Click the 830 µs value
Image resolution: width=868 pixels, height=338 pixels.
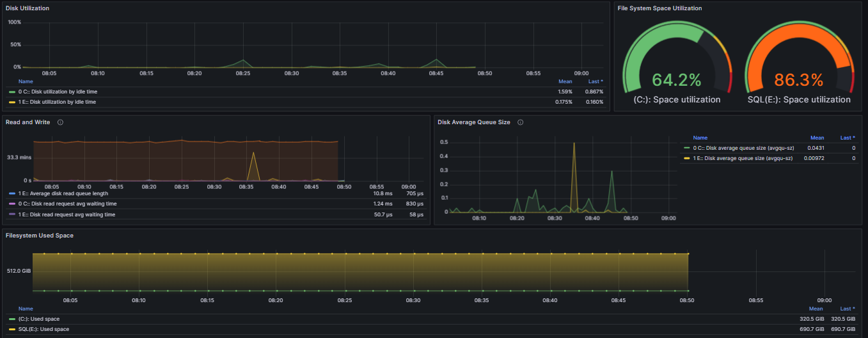click(414, 204)
